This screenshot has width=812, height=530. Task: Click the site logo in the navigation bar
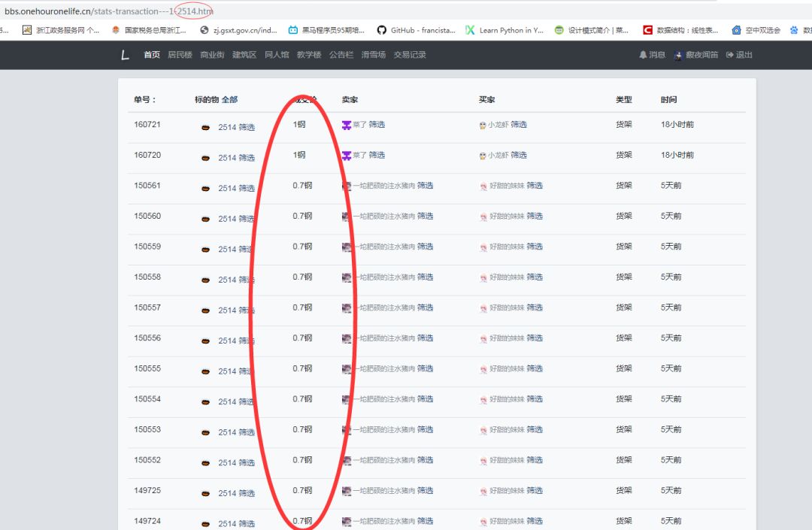(x=125, y=55)
